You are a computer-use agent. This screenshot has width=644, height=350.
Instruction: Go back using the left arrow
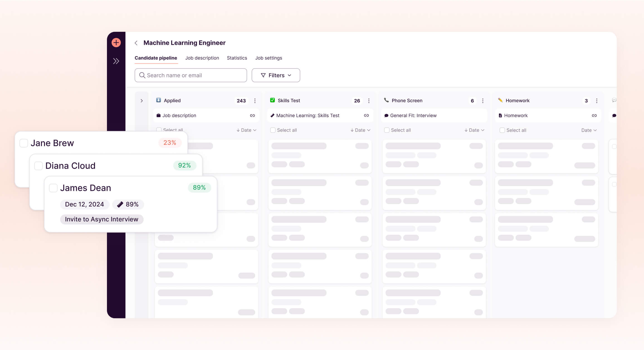[x=136, y=43]
